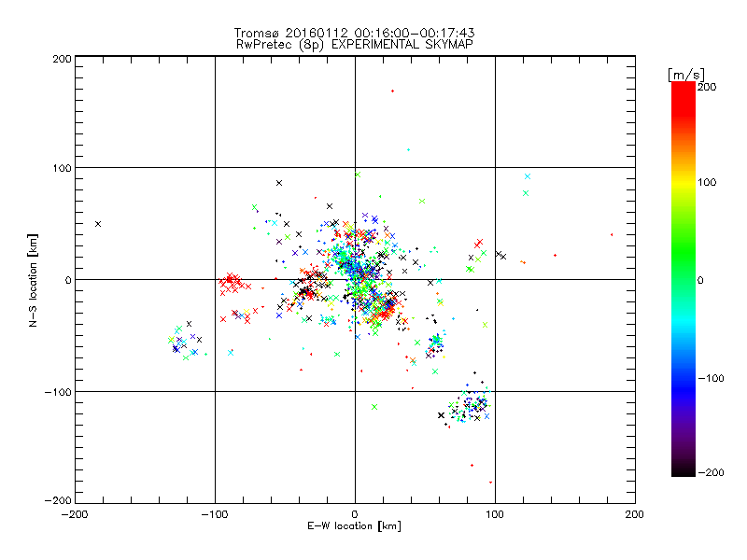Click the red dot at the bottom right near x=100
The width and height of the screenshot is (747, 560).
point(491,483)
